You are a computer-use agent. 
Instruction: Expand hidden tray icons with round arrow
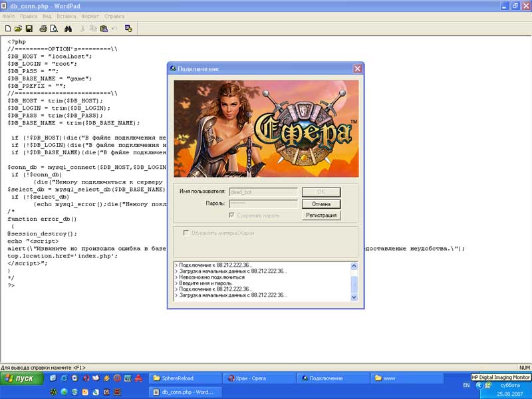click(x=479, y=386)
